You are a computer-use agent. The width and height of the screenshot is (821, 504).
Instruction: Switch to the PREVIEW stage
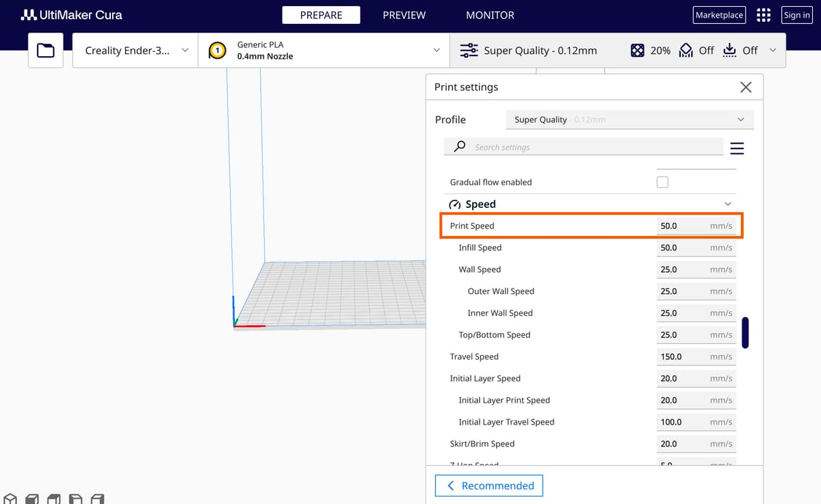(404, 15)
